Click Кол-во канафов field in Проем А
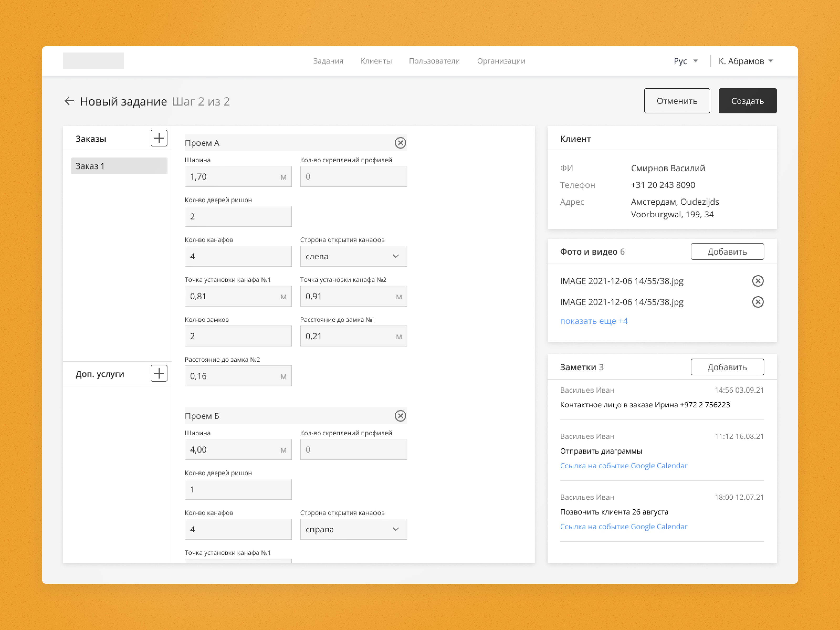 click(x=238, y=256)
